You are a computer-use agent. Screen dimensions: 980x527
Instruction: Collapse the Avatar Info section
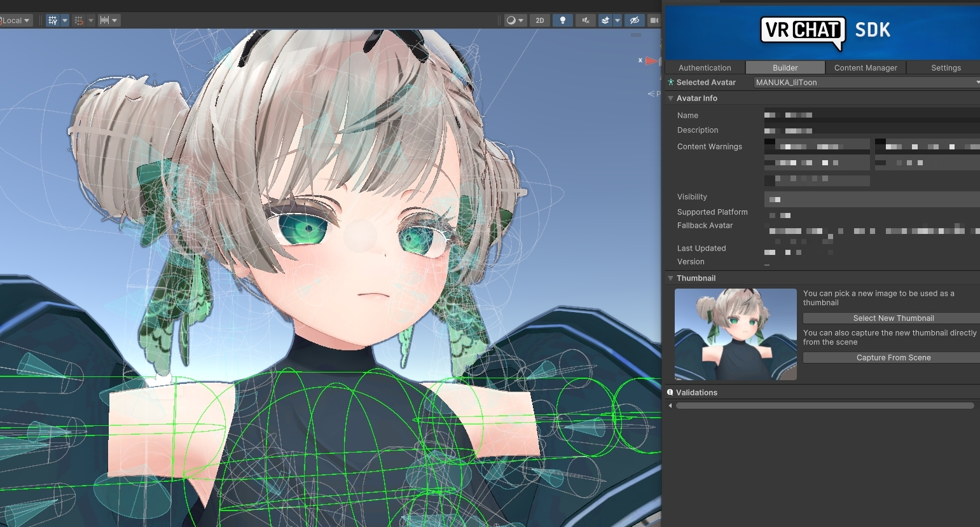coord(671,98)
